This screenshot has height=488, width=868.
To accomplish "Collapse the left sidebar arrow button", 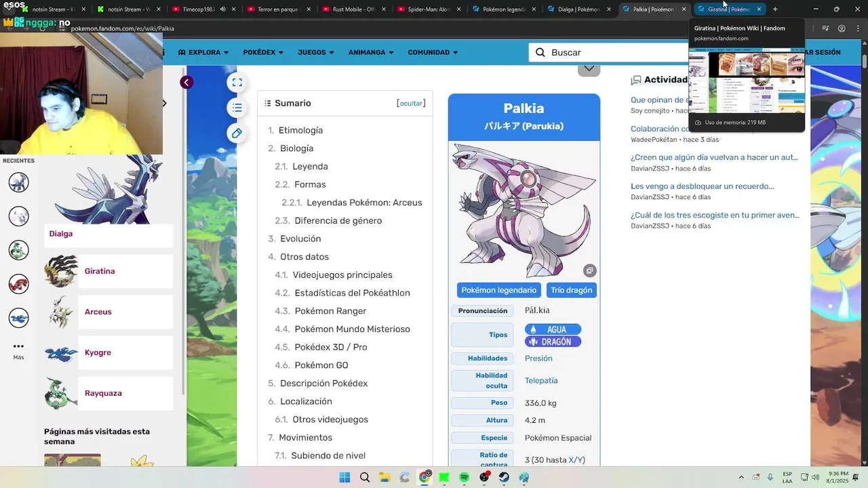I will (x=186, y=83).
